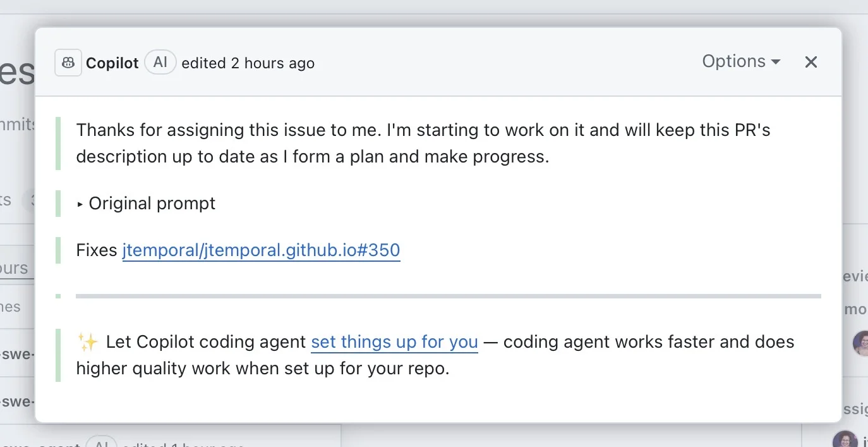868x447 pixels.
Task: Click the sparkles icon before the setup tip
Action: point(88,341)
